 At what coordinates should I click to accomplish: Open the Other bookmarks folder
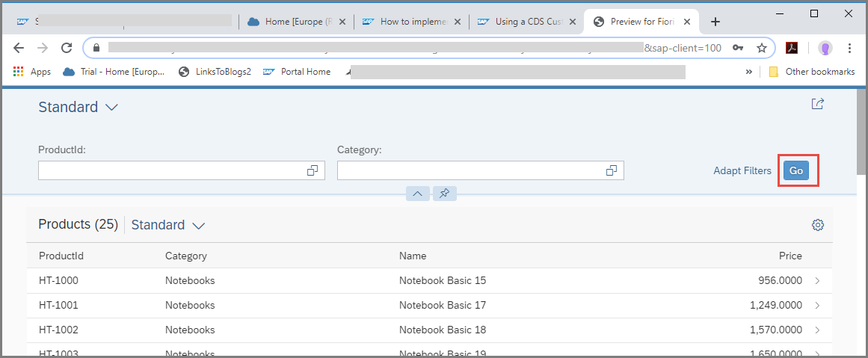click(x=811, y=72)
